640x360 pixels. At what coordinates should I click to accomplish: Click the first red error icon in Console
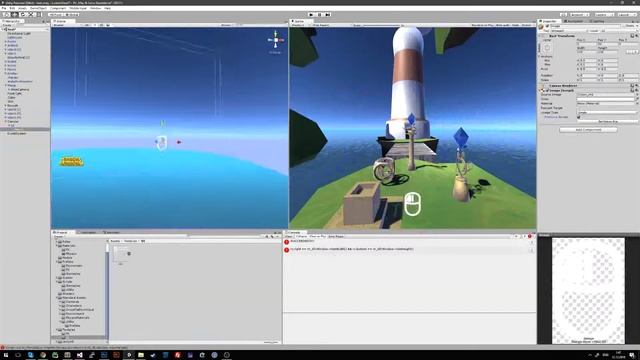[287, 242]
